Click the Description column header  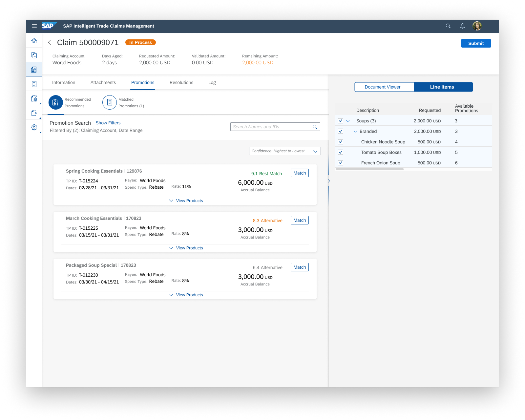pyautogui.click(x=367, y=110)
